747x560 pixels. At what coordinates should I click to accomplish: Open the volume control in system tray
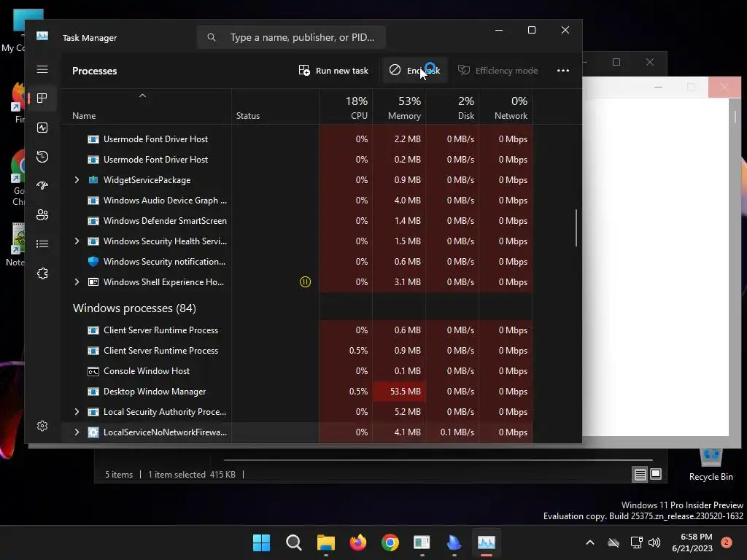coord(654,542)
